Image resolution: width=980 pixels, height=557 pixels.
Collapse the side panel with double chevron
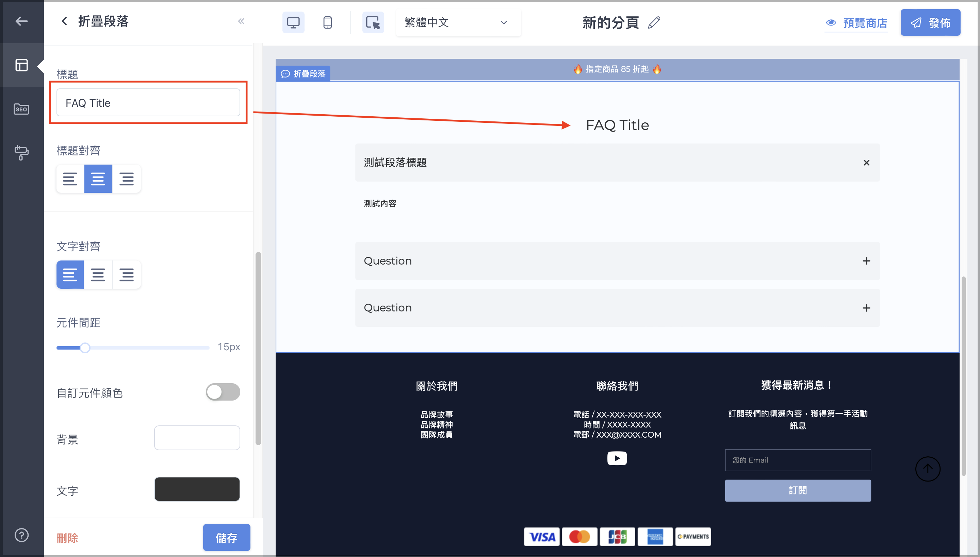(x=241, y=21)
